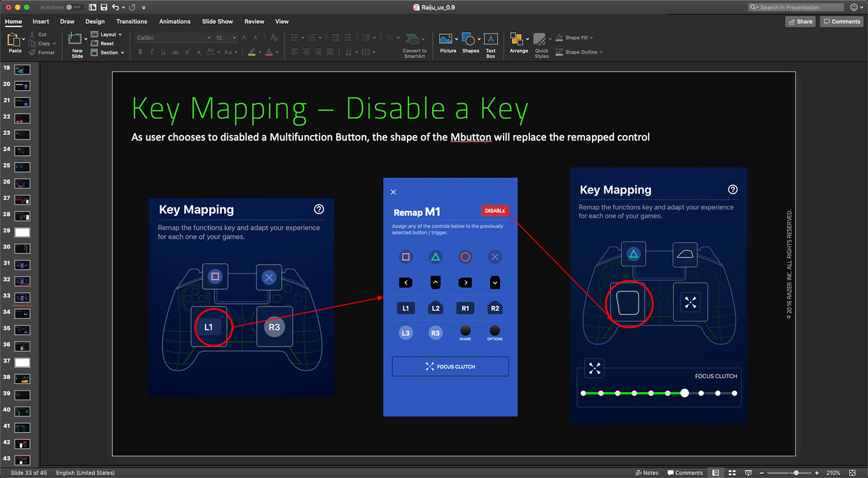Toggle the Notes pane

pyautogui.click(x=646, y=473)
